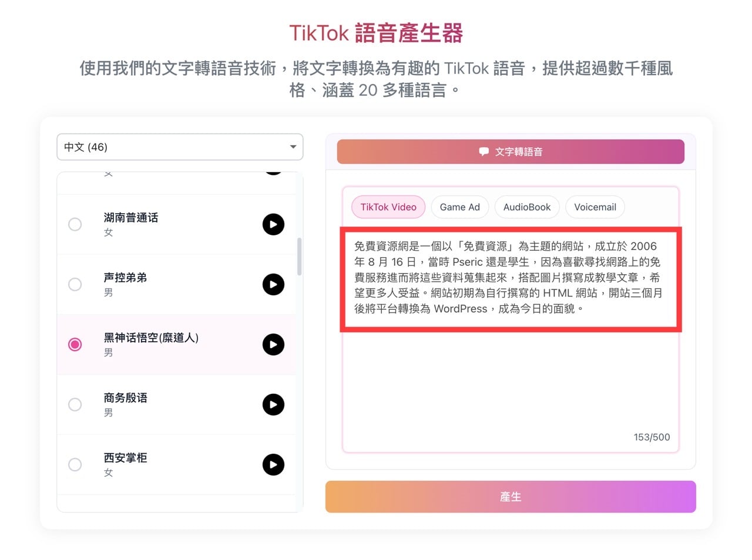Screen dimensions: 752x560
Task: Switch to the Voicemail preset
Action: (595, 207)
